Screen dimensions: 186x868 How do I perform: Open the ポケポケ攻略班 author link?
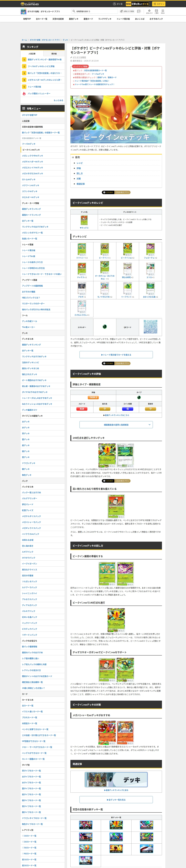[x=79, y=57]
